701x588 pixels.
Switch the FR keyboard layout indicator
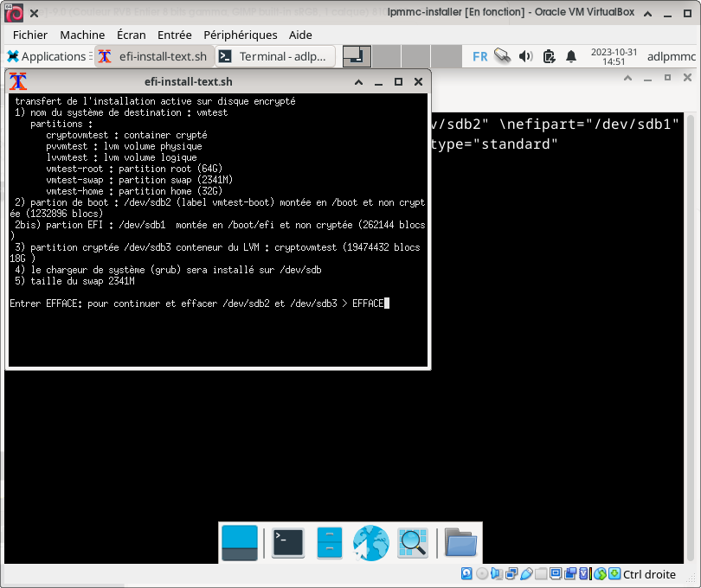click(x=479, y=56)
